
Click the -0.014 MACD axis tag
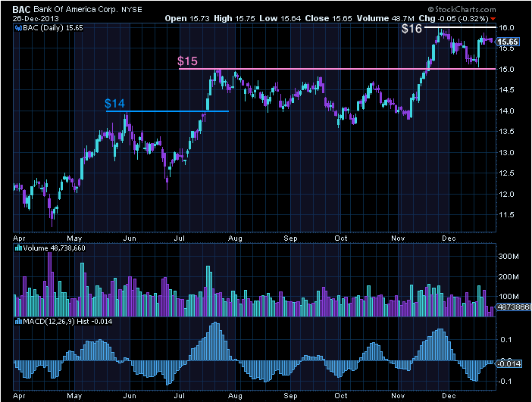pos(509,363)
